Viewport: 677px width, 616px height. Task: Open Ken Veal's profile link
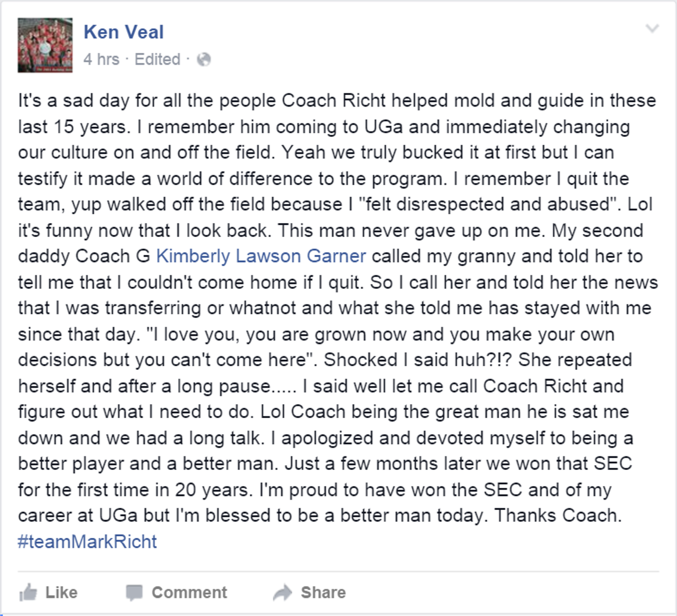123,31
